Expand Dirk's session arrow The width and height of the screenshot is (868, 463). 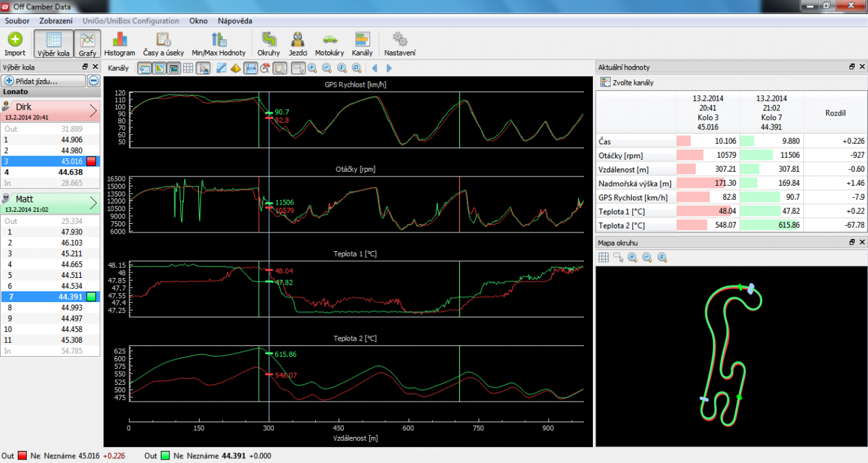pyautogui.click(x=93, y=110)
